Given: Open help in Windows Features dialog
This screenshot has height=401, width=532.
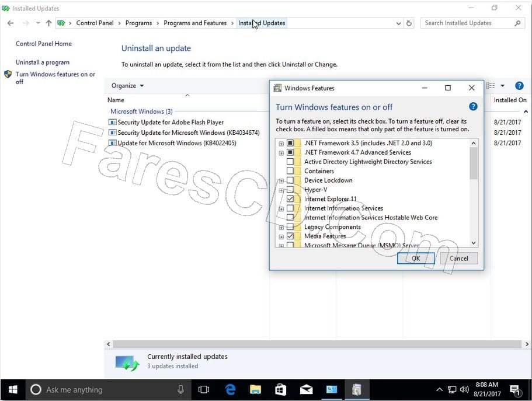Looking at the screenshot, I should pos(473,107).
